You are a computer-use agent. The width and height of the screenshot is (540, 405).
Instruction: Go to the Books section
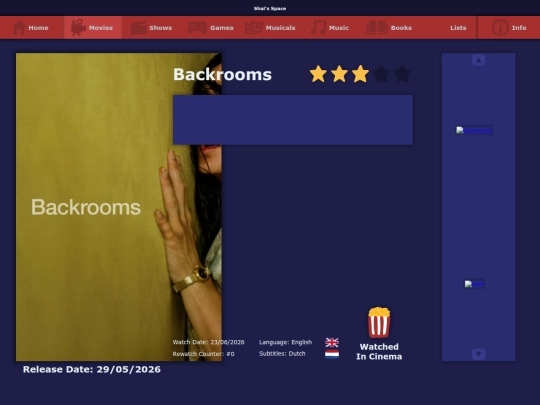pyautogui.click(x=389, y=28)
